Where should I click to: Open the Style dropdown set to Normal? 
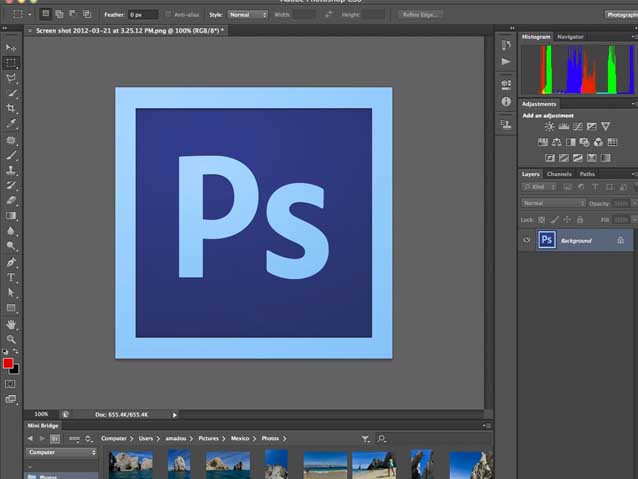(x=247, y=15)
